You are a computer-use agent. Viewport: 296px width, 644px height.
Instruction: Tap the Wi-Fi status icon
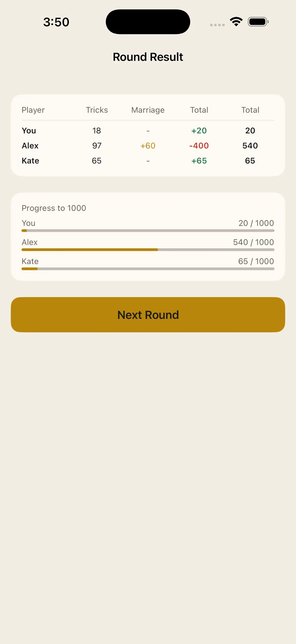coord(236,22)
